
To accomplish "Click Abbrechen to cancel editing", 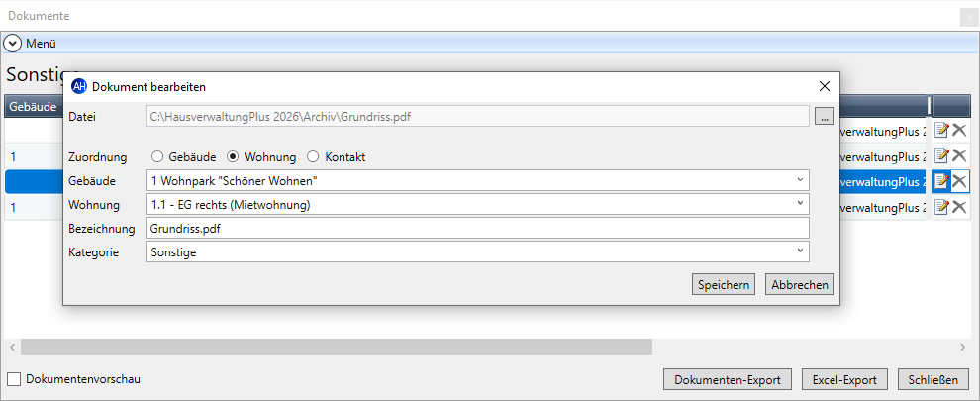I will click(800, 284).
